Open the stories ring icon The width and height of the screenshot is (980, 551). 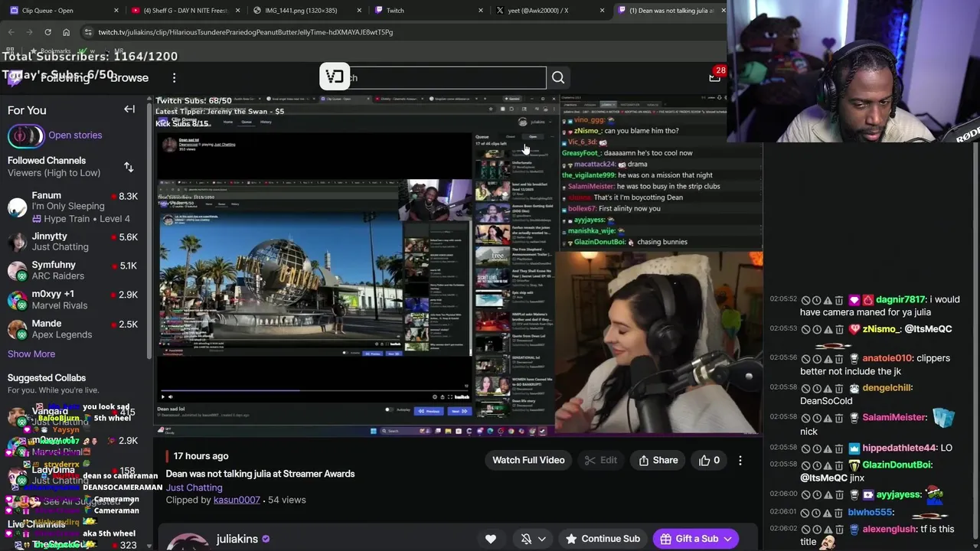(26, 135)
